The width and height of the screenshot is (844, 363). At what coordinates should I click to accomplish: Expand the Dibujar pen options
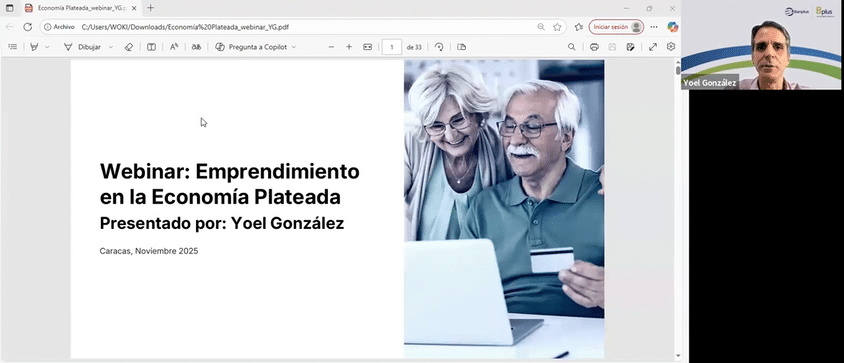[111, 47]
